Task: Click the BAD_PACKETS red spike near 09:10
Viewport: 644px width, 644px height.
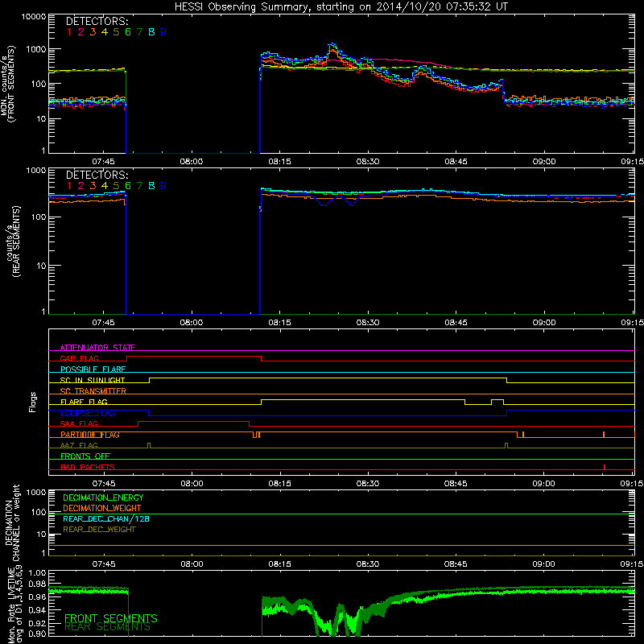Action: point(605,467)
